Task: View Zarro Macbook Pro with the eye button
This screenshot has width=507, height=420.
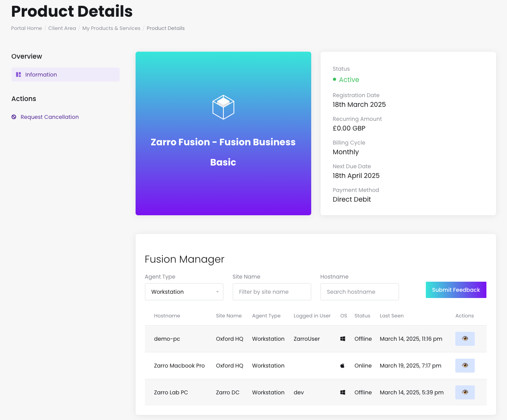Action: 465,366
